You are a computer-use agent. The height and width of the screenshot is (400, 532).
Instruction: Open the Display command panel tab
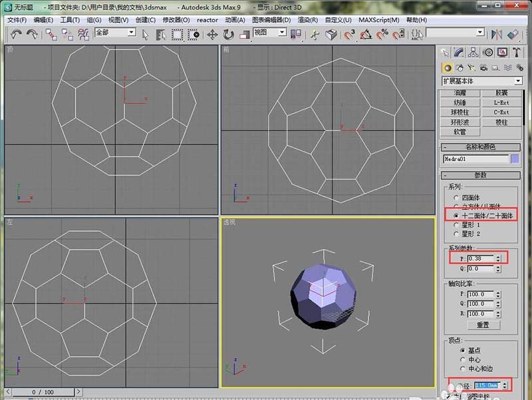point(502,53)
